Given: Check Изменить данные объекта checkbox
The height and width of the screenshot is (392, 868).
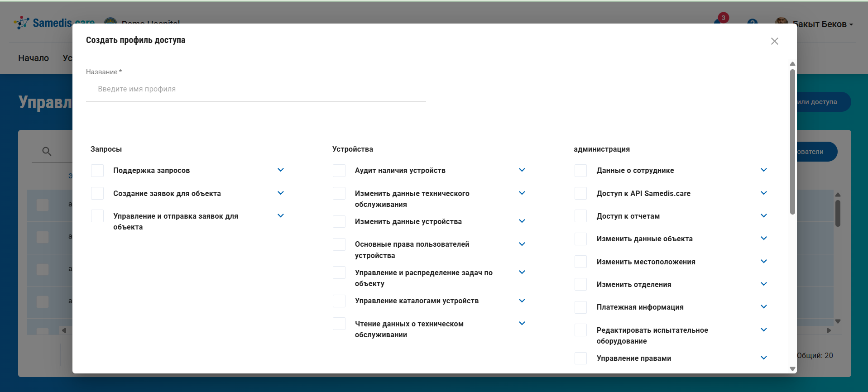Looking at the screenshot, I should click(x=581, y=239).
